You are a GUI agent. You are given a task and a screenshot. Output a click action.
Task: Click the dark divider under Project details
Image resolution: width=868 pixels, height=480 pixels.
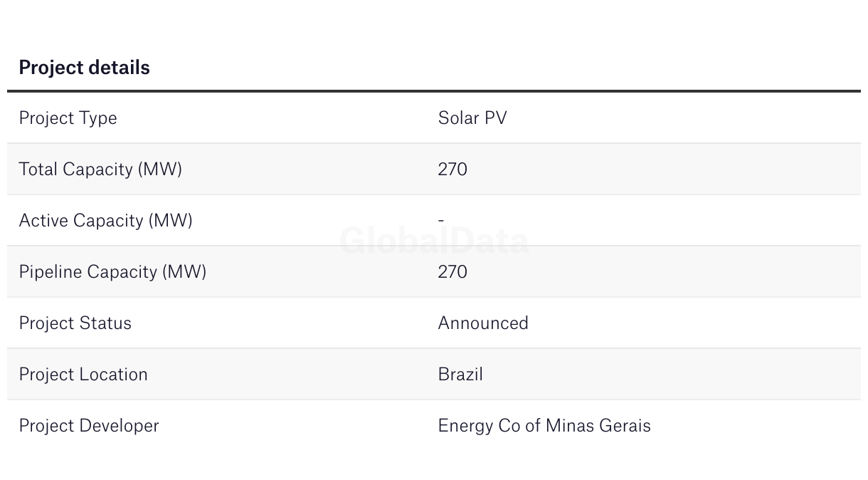click(x=434, y=91)
